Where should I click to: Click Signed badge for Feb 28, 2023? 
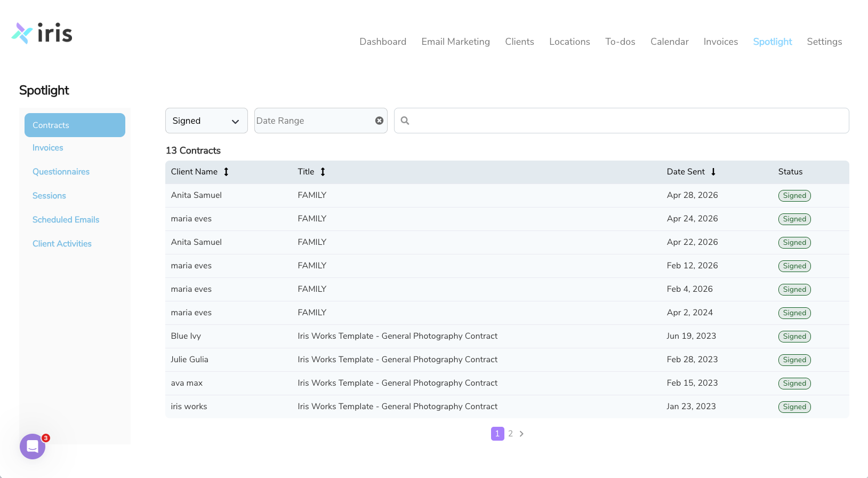[794, 360]
